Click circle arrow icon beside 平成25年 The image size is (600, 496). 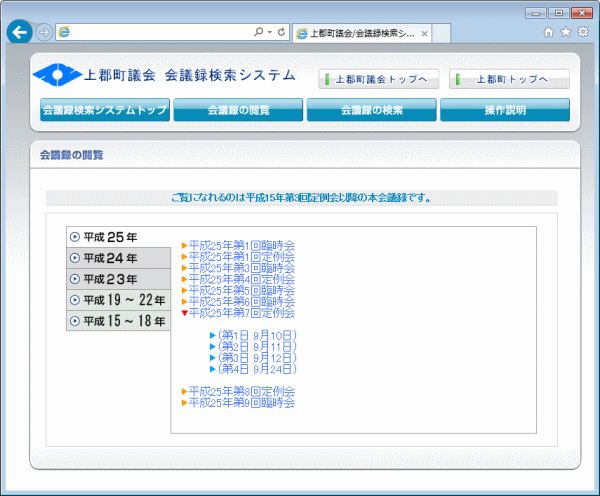click(x=75, y=237)
